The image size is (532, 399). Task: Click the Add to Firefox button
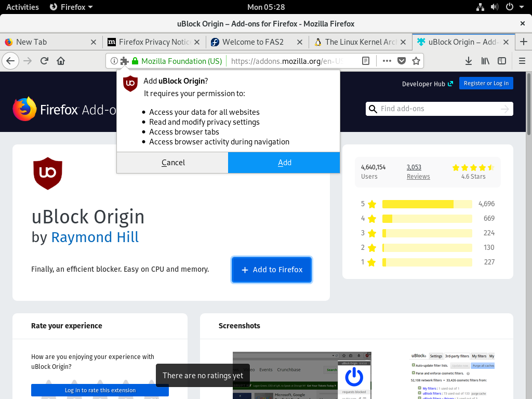272,270
